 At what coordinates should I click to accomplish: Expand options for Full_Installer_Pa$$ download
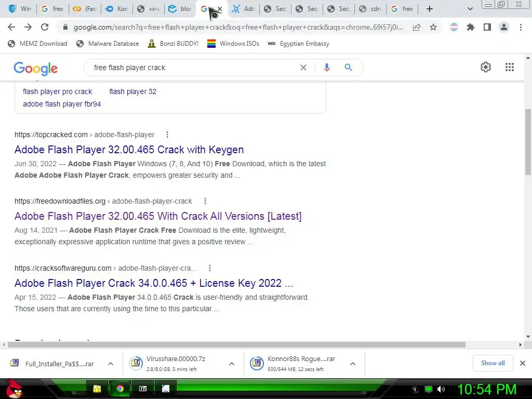pyautogui.click(x=111, y=364)
